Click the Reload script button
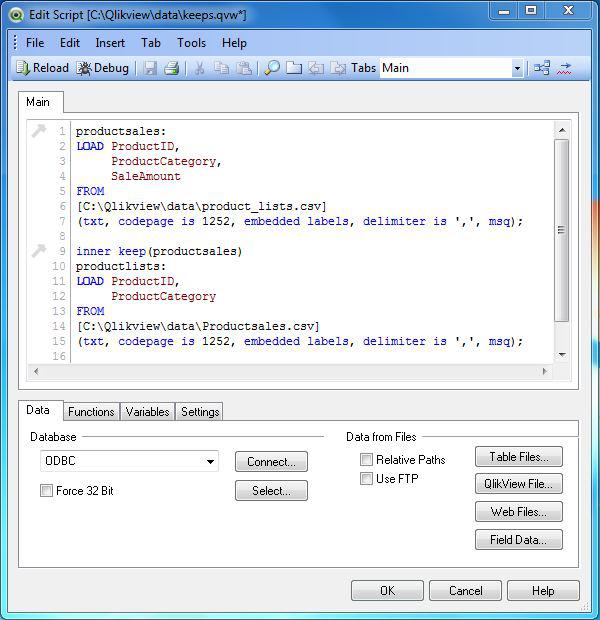Image resolution: width=600 pixels, height=620 pixels. tap(42, 68)
